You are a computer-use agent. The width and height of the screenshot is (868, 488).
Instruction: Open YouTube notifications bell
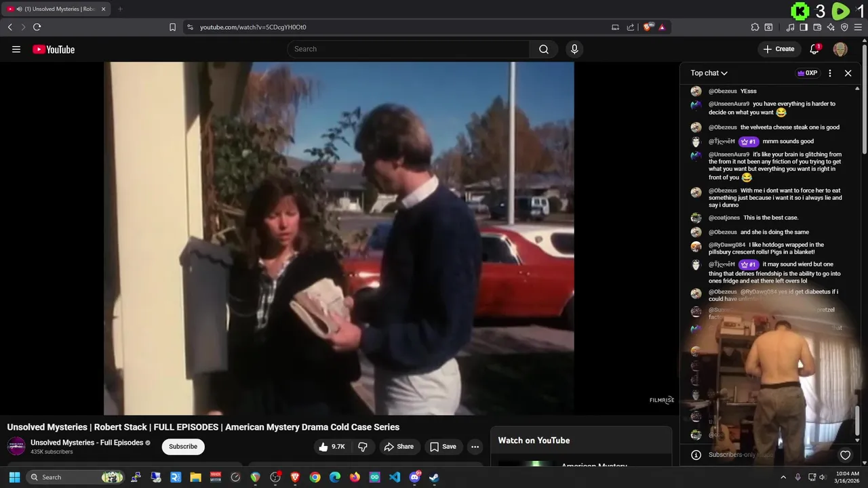click(815, 49)
